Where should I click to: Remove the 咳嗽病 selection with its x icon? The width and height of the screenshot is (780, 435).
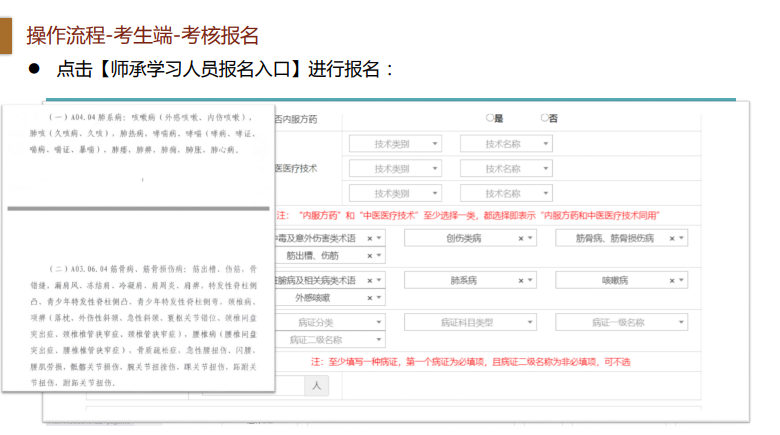coord(672,281)
